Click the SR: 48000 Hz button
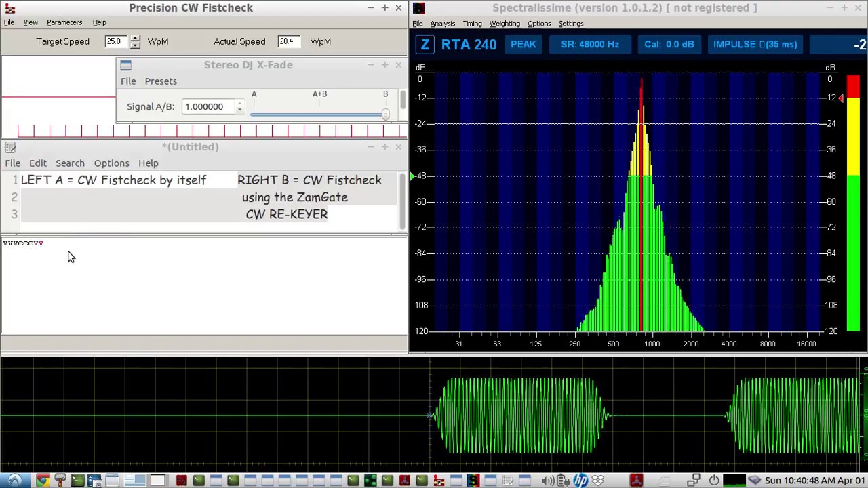The width and height of the screenshot is (868, 488). click(x=590, y=45)
